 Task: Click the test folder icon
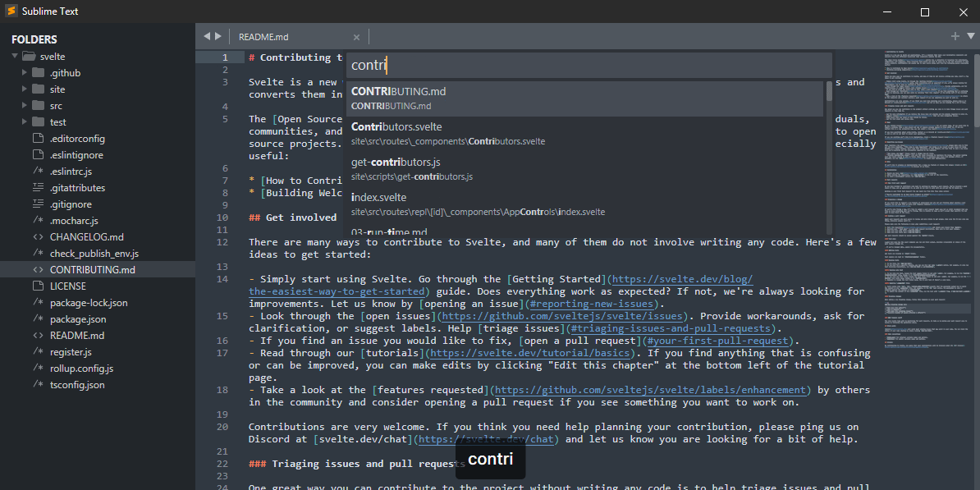pos(38,121)
